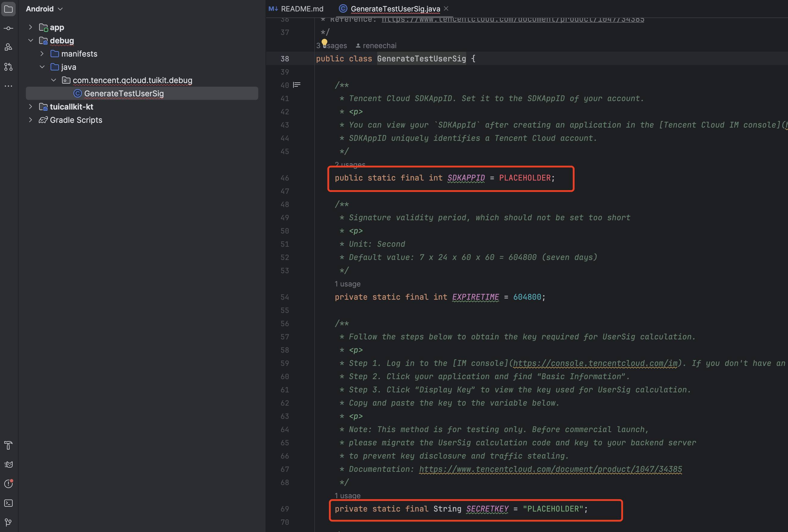
Task: Open the Problems tool window
Action: coord(8,484)
